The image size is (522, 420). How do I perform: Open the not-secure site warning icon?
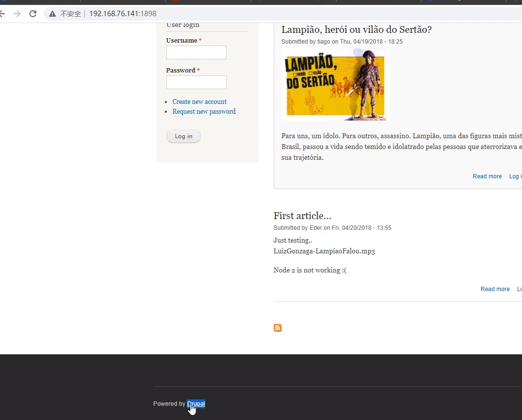(x=52, y=14)
